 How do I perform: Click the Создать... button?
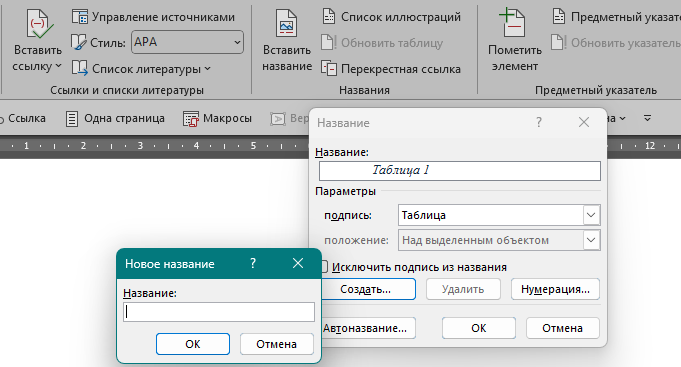pyautogui.click(x=368, y=289)
